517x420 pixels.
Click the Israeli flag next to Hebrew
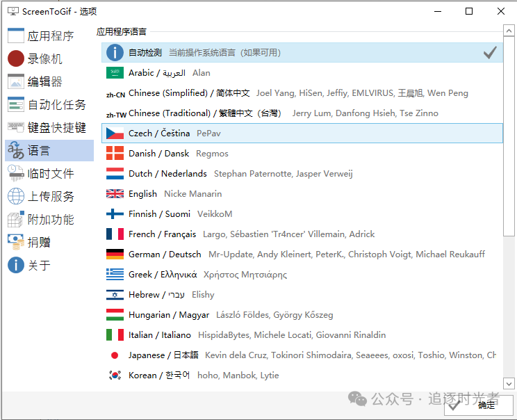tap(115, 294)
